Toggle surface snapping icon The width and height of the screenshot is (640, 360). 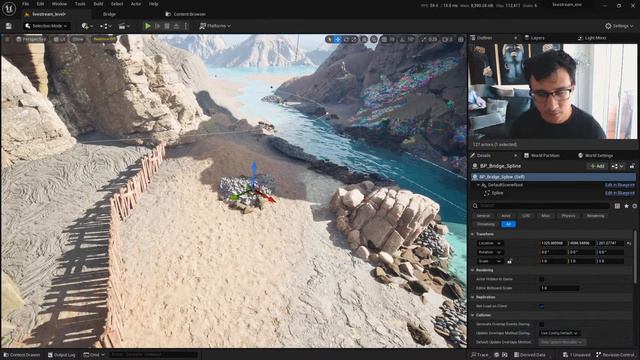click(x=373, y=39)
